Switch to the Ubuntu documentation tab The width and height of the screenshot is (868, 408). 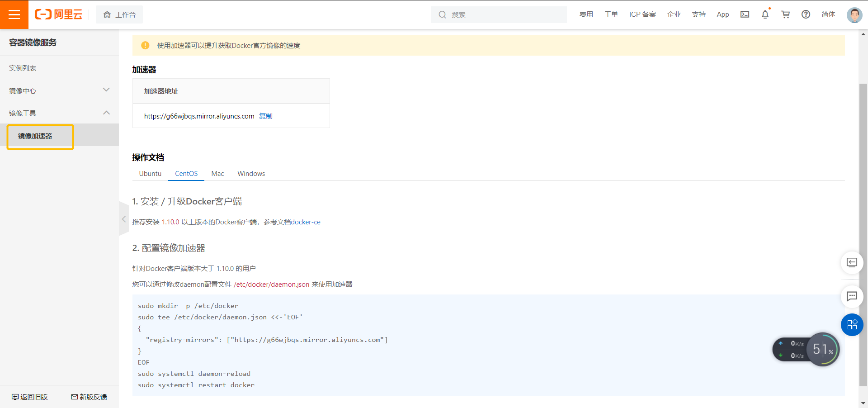click(x=150, y=174)
